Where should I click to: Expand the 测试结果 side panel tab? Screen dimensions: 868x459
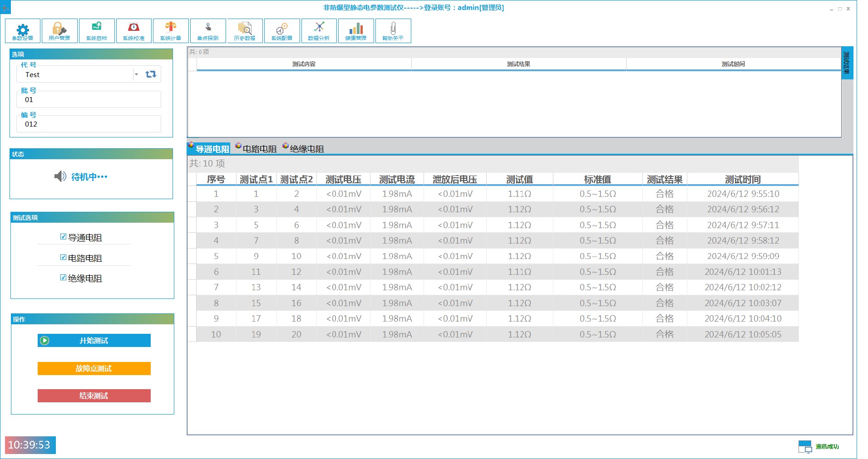[x=847, y=63]
